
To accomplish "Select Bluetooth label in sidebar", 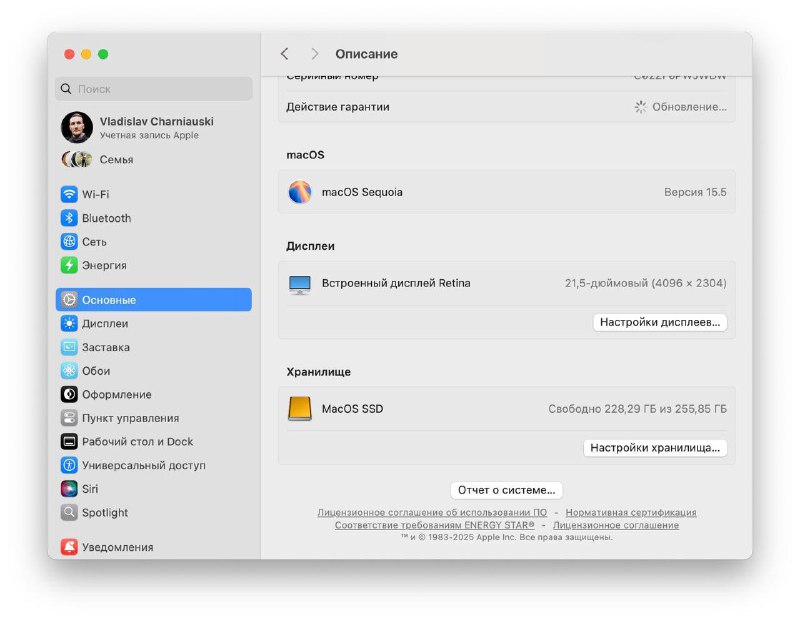I will pyautogui.click(x=107, y=218).
